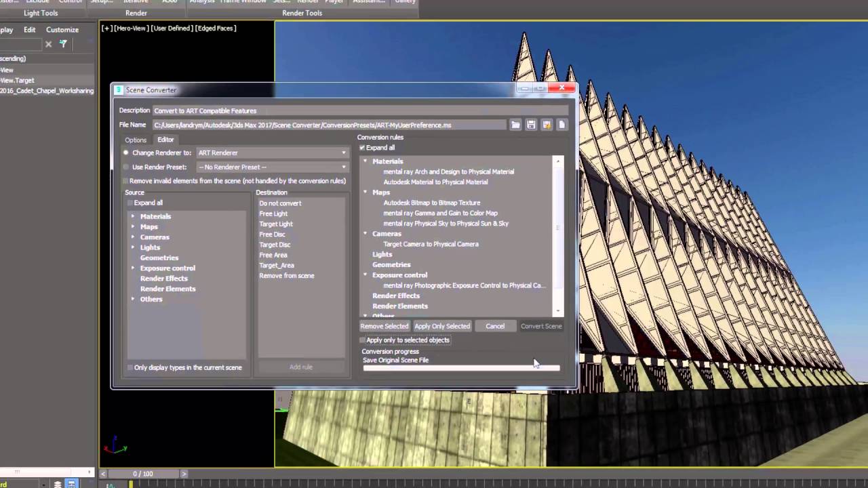
Task: Toggle Apply only to selected objects checkbox
Action: pyautogui.click(x=363, y=340)
